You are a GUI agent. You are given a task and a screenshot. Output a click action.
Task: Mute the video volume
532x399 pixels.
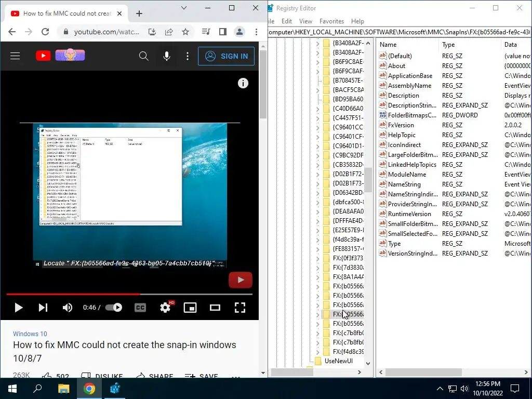[x=68, y=308]
